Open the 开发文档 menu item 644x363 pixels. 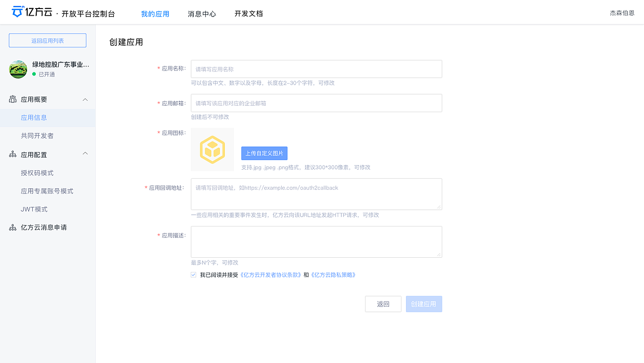click(x=248, y=14)
